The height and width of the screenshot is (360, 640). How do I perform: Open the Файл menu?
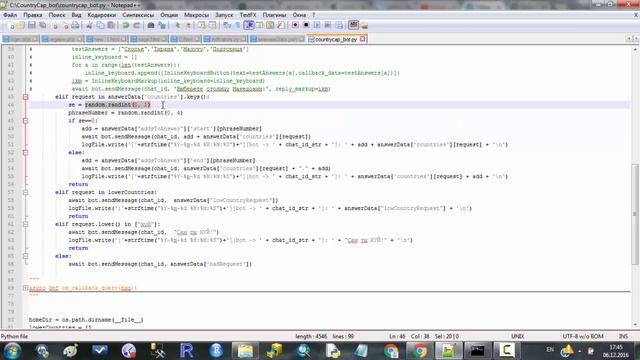click(10, 15)
